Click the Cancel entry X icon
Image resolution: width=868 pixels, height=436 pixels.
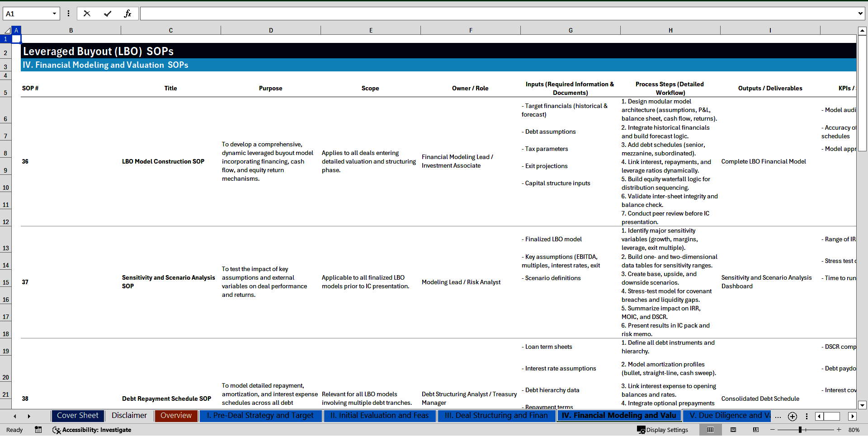point(87,14)
